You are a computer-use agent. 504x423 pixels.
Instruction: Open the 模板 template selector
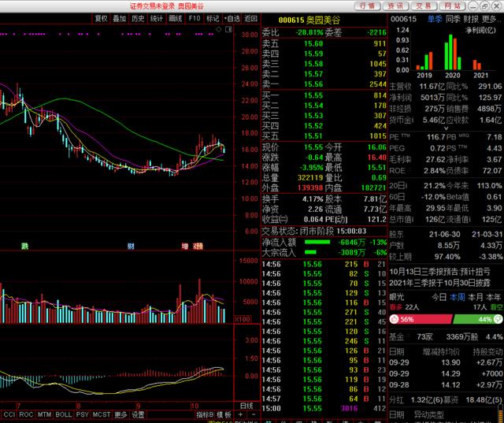224,414
